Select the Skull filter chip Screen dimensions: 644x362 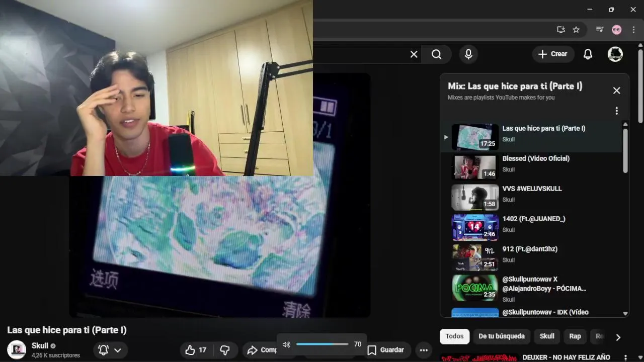pyautogui.click(x=547, y=336)
